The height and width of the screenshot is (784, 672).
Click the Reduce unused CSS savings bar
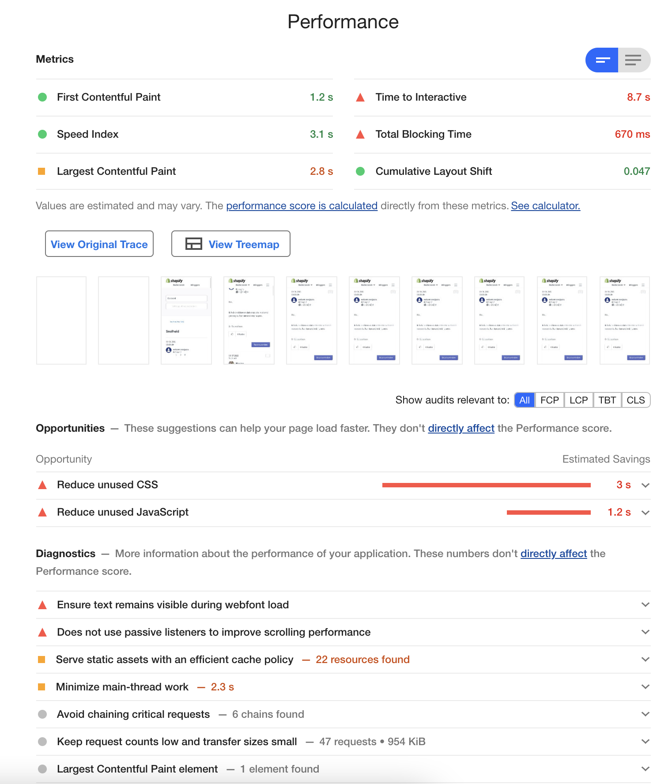click(x=486, y=485)
